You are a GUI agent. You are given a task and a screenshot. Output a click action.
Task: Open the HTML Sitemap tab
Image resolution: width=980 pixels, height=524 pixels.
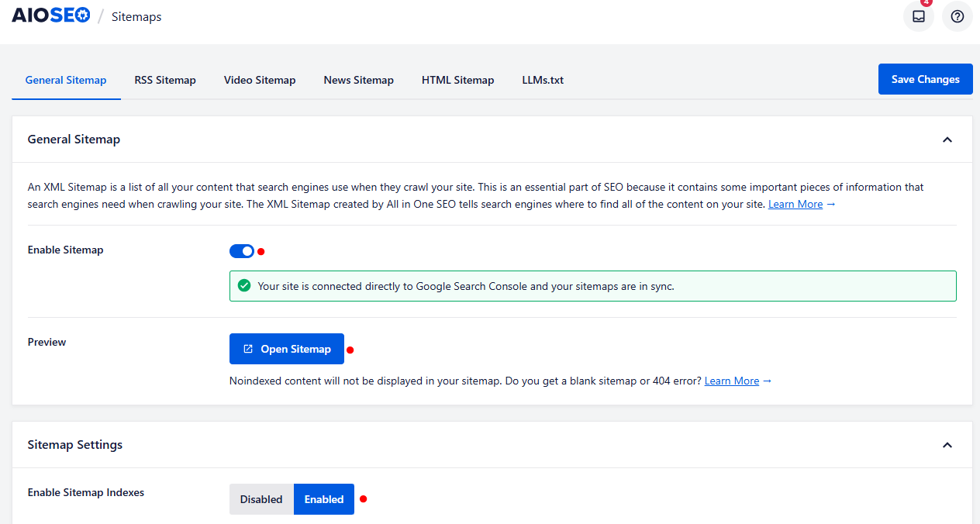click(457, 80)
